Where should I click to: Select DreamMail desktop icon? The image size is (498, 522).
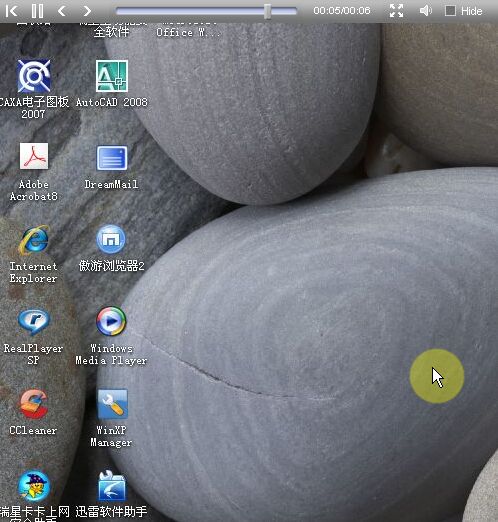pyautogui.click(x=112, y=158)
